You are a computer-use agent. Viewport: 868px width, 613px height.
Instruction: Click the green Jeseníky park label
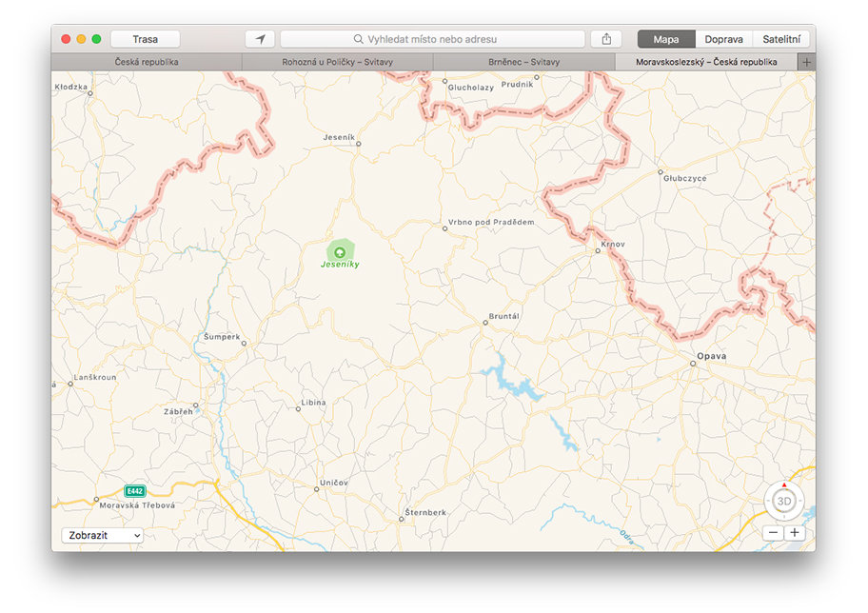click(340, 264)
